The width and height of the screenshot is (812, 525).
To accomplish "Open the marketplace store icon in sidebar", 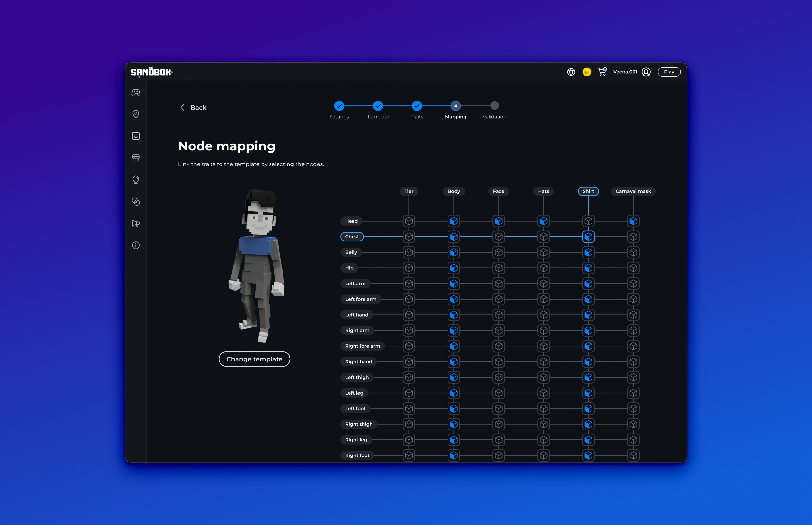I will [136, 157].
